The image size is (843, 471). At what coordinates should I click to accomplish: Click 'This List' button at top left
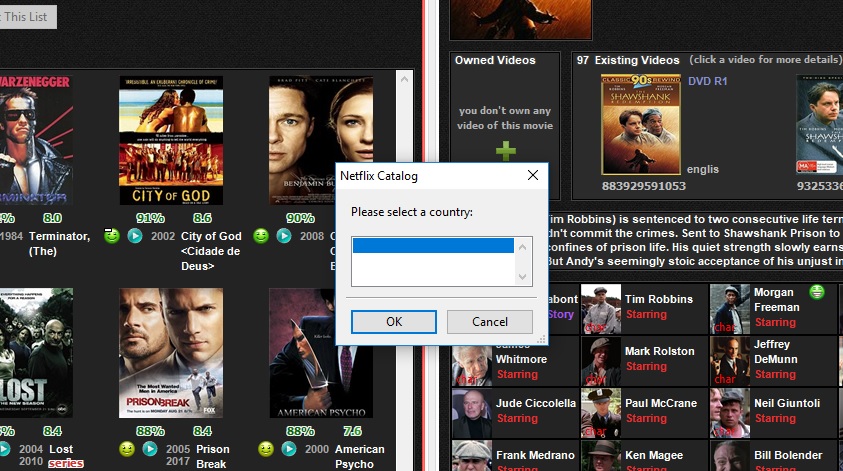click(28, 17)
